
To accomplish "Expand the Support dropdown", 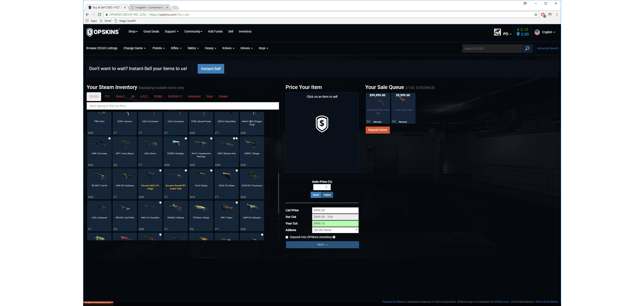I will click(172, 32).
